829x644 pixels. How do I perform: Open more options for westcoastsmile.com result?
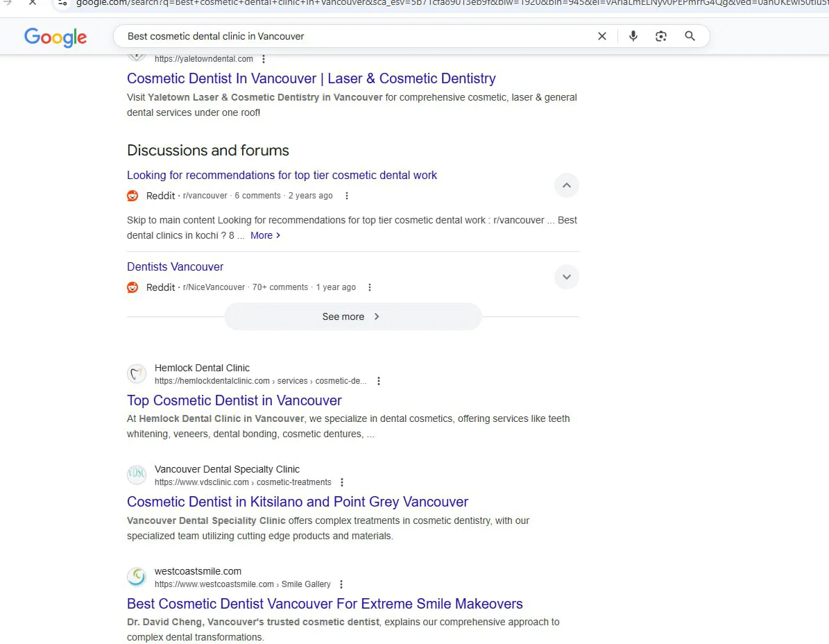pyautogui.click(x=341, y=584)
